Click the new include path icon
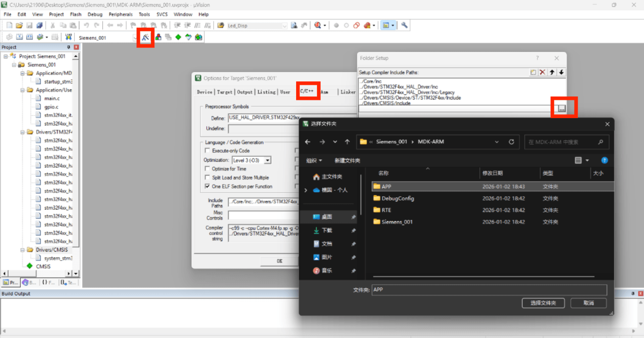This screenshot has height=338, width=644. 533,72
